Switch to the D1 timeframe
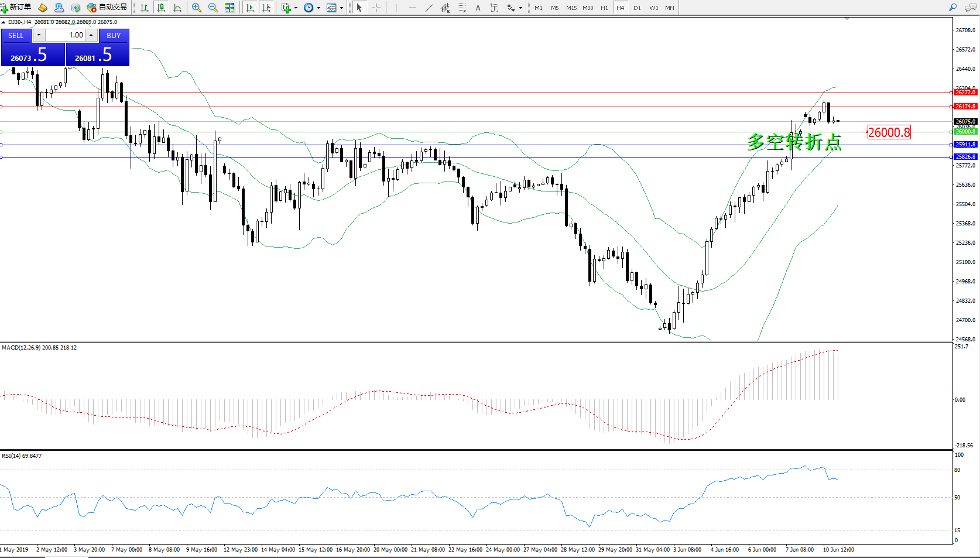This screenshot has width=980, height=558. point(637,8)
